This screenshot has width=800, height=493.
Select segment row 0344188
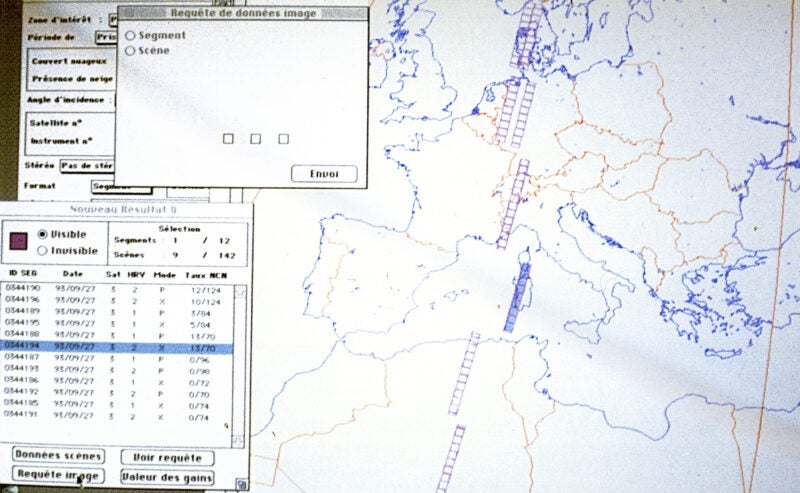point(116,336)
